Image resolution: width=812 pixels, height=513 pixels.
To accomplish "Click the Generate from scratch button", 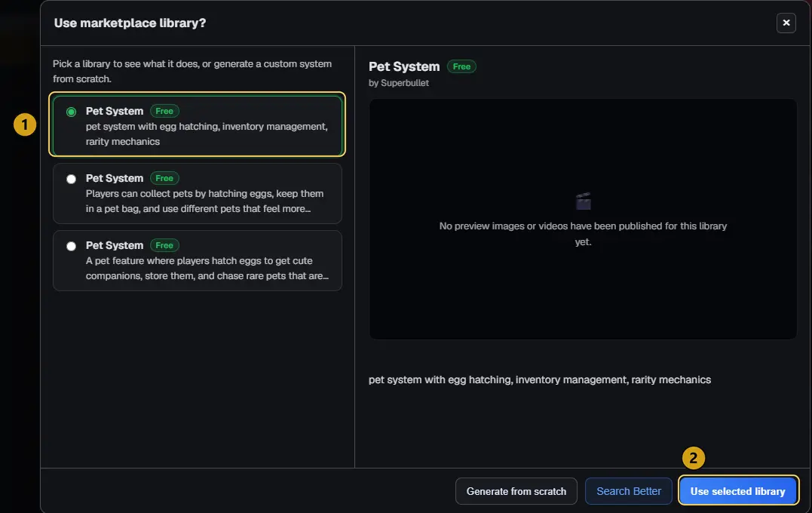I will tap(516, 491).
